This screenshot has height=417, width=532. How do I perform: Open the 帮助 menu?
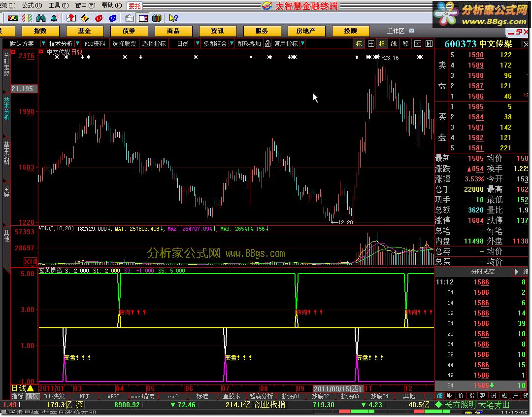[112, 5]
